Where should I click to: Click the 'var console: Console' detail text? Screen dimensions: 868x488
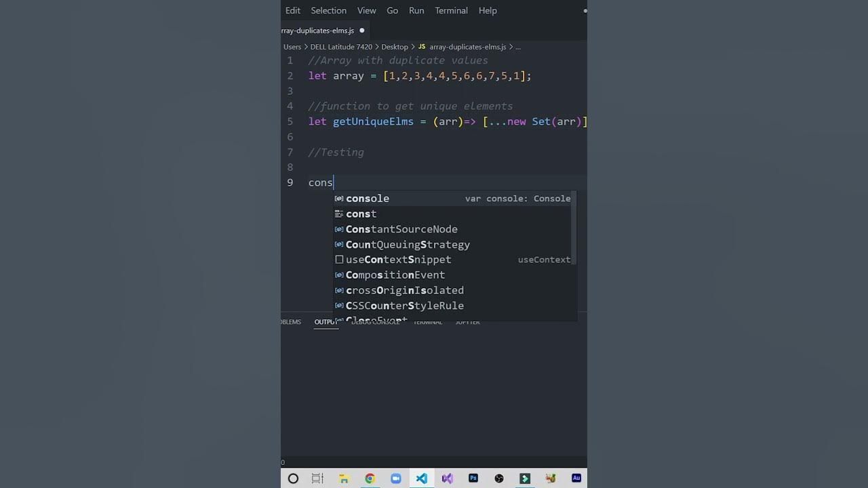pos(518,199)
